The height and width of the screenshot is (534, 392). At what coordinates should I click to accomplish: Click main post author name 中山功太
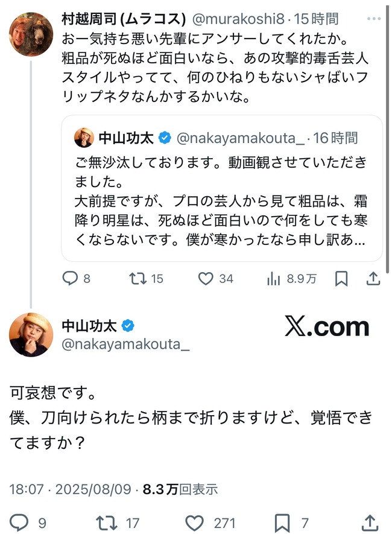pos(90,326)
